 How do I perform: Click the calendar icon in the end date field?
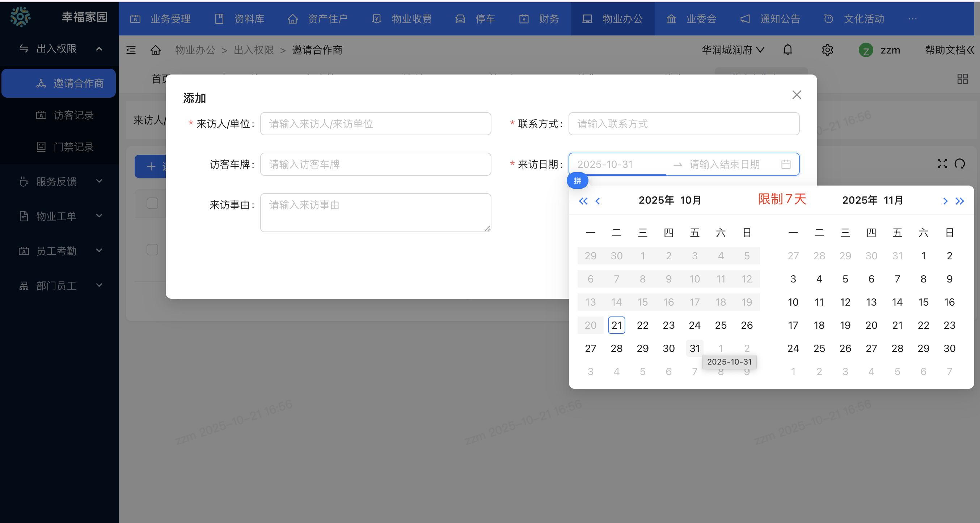(x=787, y=164)
